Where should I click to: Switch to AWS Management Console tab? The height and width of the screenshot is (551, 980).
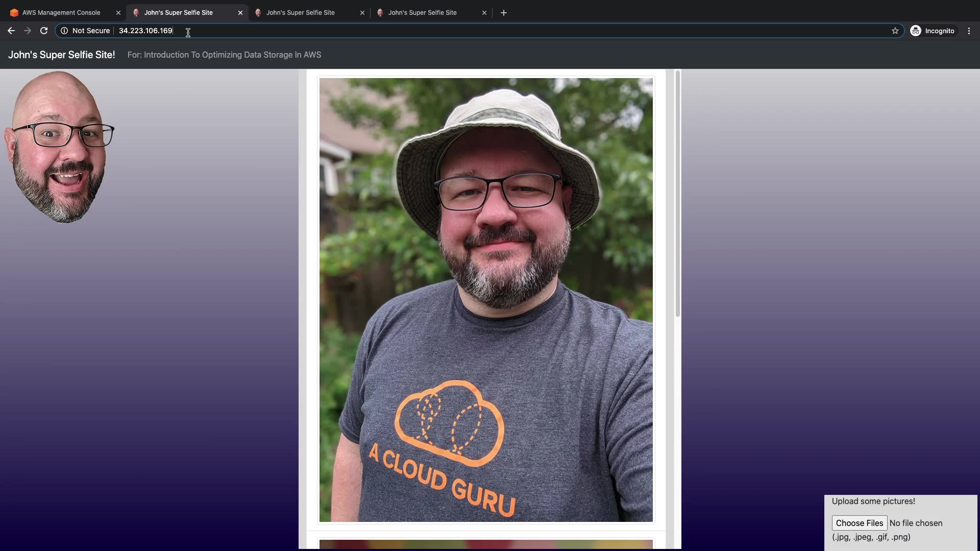point(61,13)
